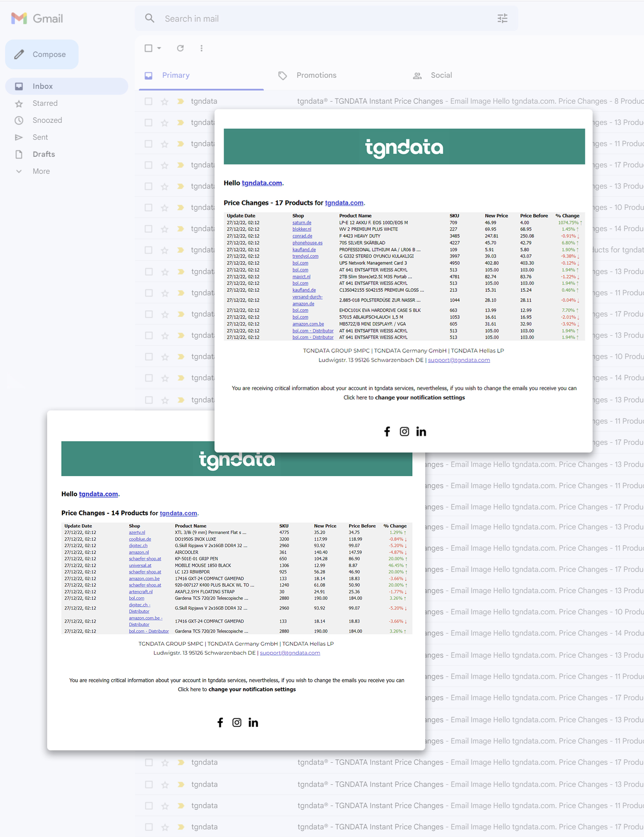Open the trendyol.com shop link

pos(305,257)
